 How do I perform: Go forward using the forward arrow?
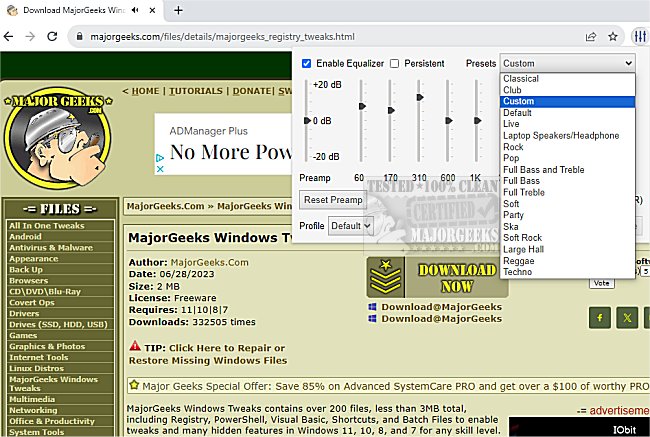coord(30,36)
